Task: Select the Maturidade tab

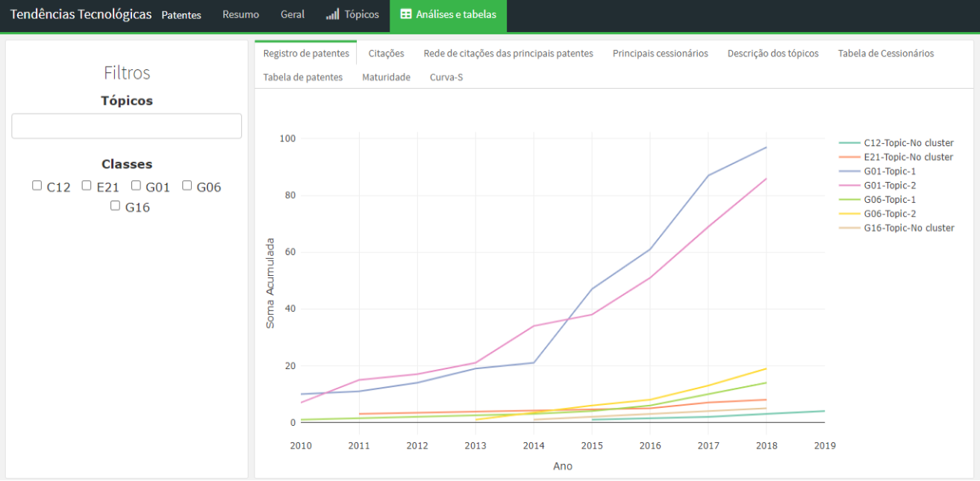Action: click(386, 78)
